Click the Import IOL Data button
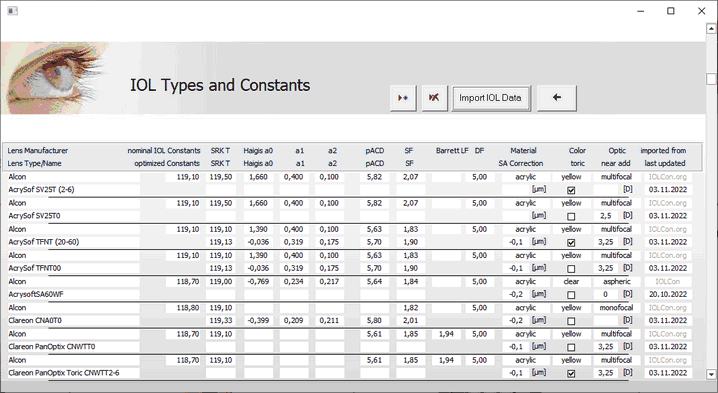 point(490,98)
